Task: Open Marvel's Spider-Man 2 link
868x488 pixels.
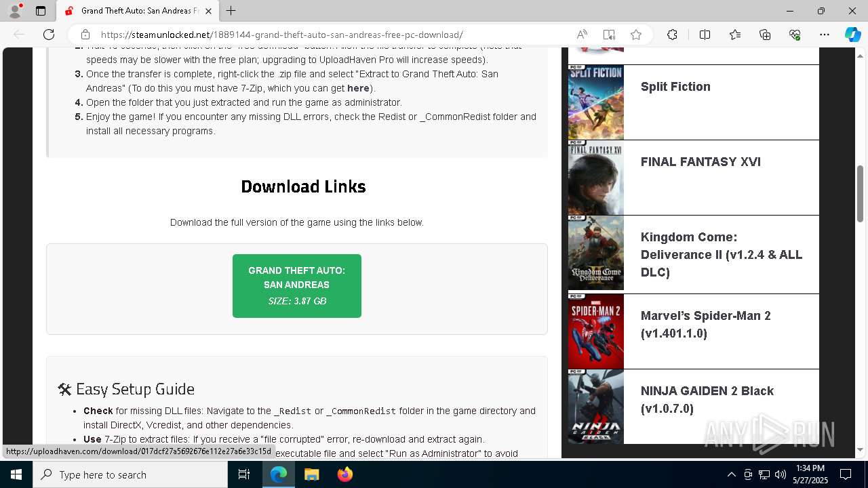Action: coord(705,325)
